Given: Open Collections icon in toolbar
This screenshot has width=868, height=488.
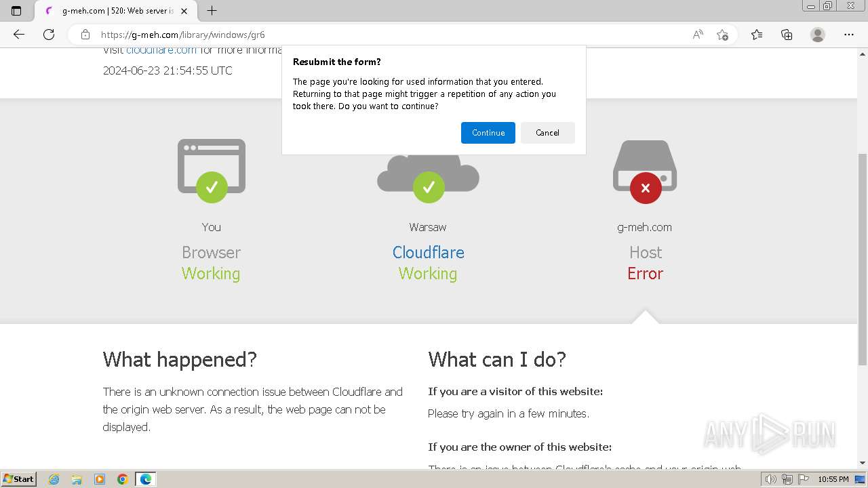Looking at the screenshot, I should pos(787,35).
